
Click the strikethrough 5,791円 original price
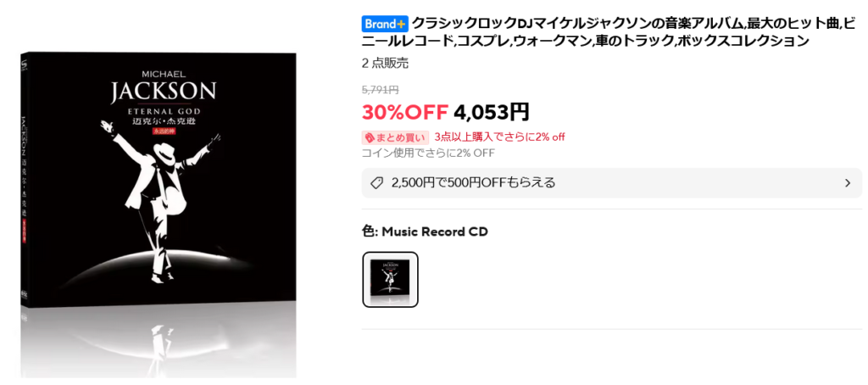coord(381,90)
